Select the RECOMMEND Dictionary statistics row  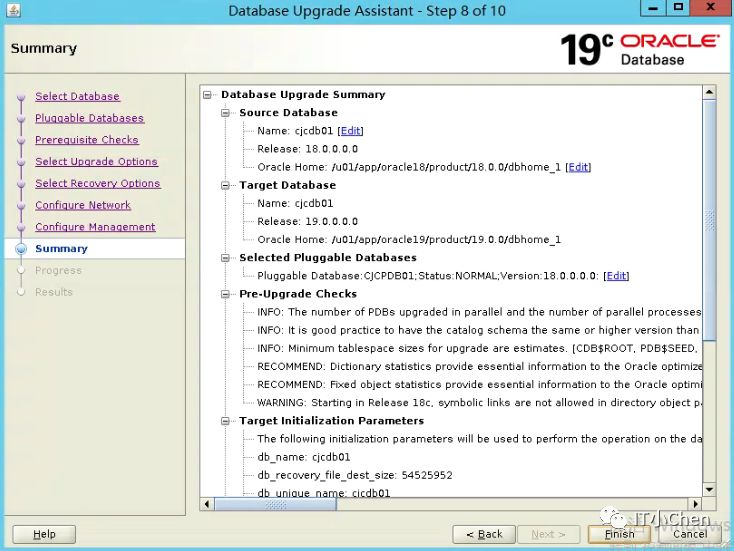click(x=479, y=367)
